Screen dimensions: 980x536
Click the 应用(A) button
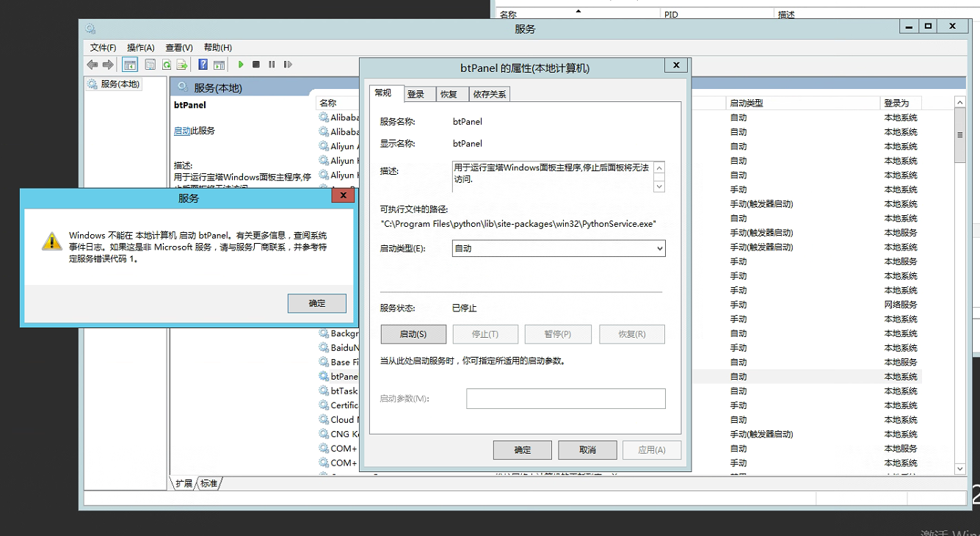[652, 450]
